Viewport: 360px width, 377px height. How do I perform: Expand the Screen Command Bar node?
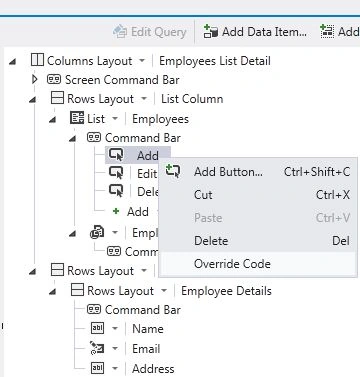click(34, 79)
